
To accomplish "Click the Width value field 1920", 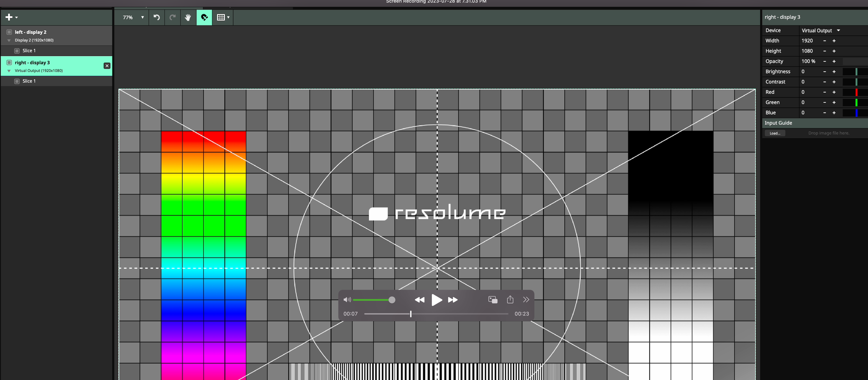I will point(807,40).
